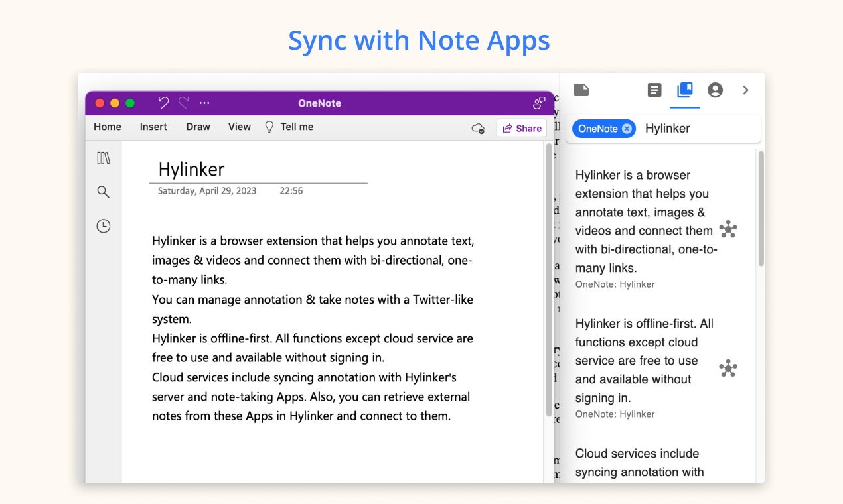Screen dimensions: 843x504
Task: Click the OneNote paragraph about cloud services
Action: (x=311, y=397)
